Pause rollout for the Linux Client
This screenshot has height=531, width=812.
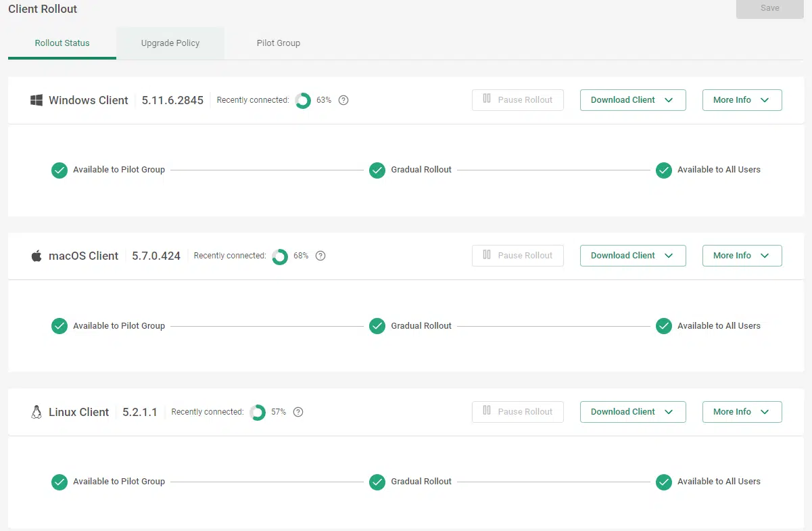tap(518, 412)
